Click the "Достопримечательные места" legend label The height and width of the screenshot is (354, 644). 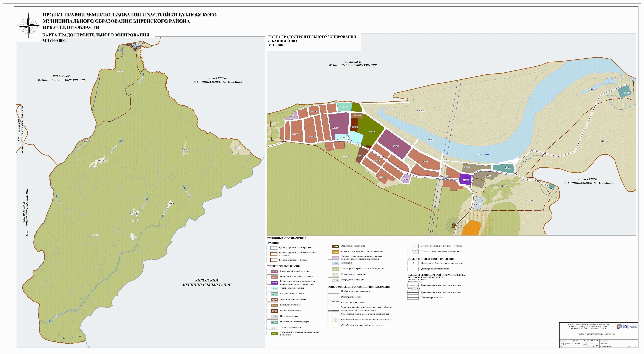coord(435,269)
